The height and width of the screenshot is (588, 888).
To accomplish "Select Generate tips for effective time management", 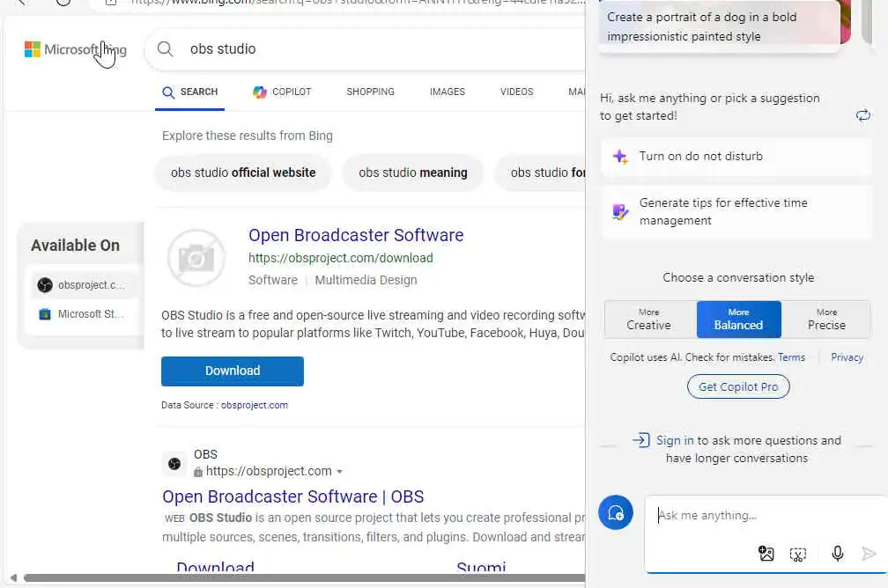I will click(736, 211).
